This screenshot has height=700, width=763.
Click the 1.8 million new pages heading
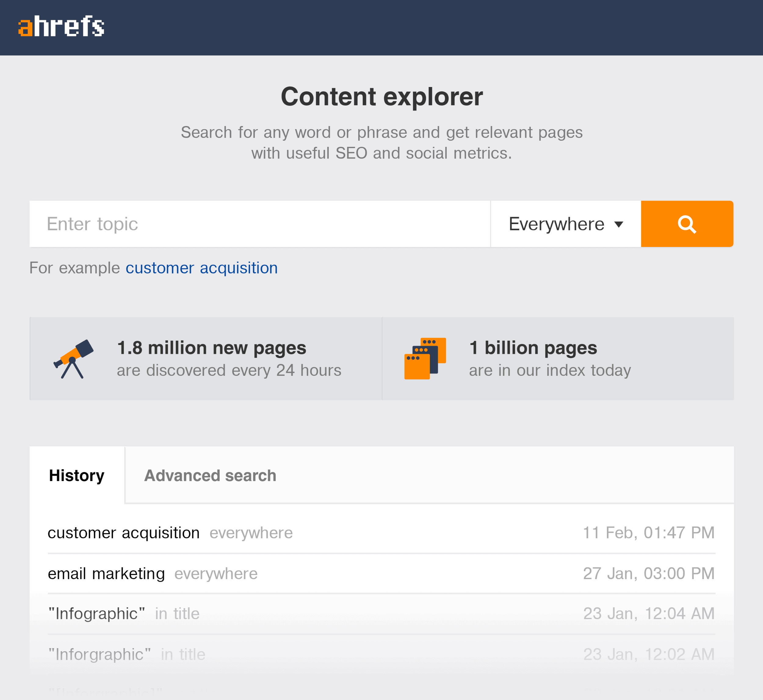212,348
